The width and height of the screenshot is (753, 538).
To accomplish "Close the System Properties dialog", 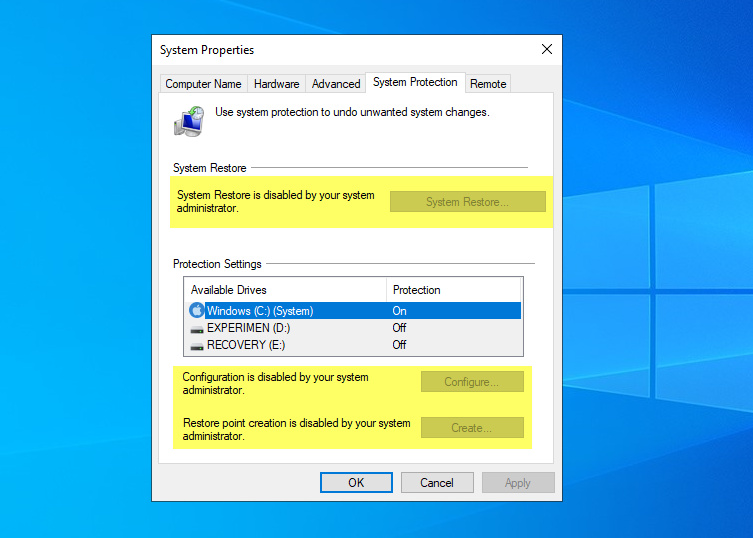I will pyautogui.click(x=547, y=49).
